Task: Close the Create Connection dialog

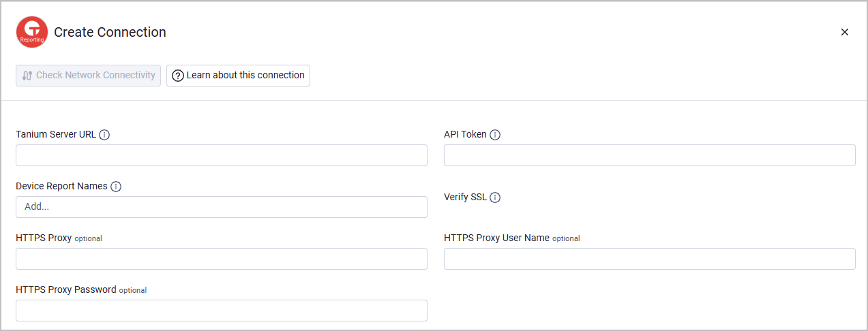Action: pos(845,32)
